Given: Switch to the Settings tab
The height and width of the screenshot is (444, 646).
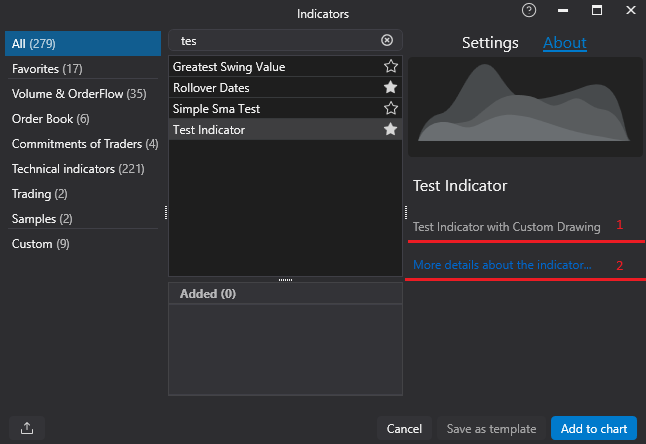Looking at the screenshot, I should [x=489, y=43].
